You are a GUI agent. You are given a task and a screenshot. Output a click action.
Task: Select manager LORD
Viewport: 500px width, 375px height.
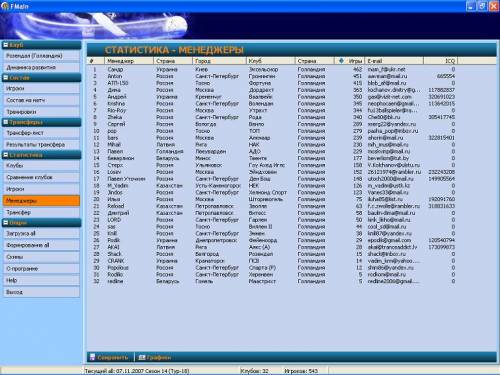coord(114,220)
